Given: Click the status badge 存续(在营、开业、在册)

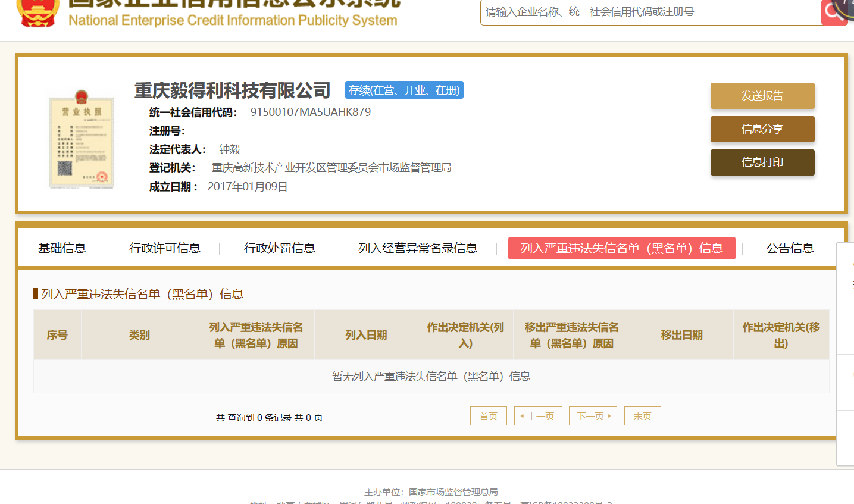Looking at the screenshot, I should point(404,90).
